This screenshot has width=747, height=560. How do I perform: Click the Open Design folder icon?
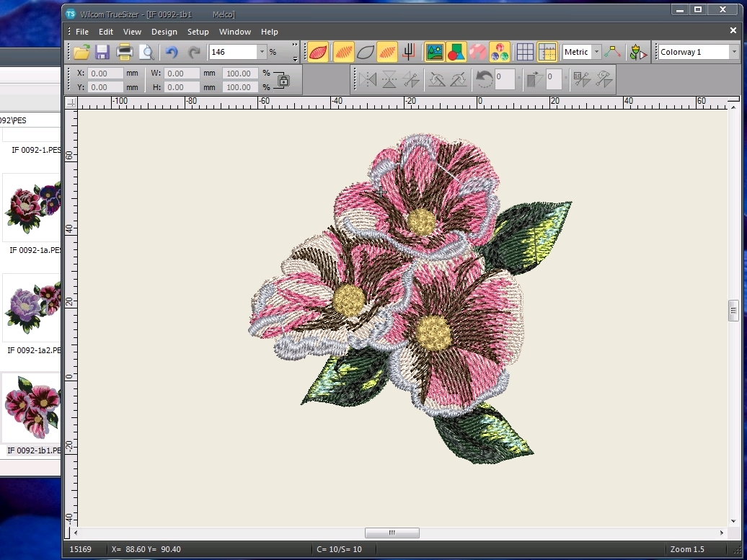tap(81, 52)
